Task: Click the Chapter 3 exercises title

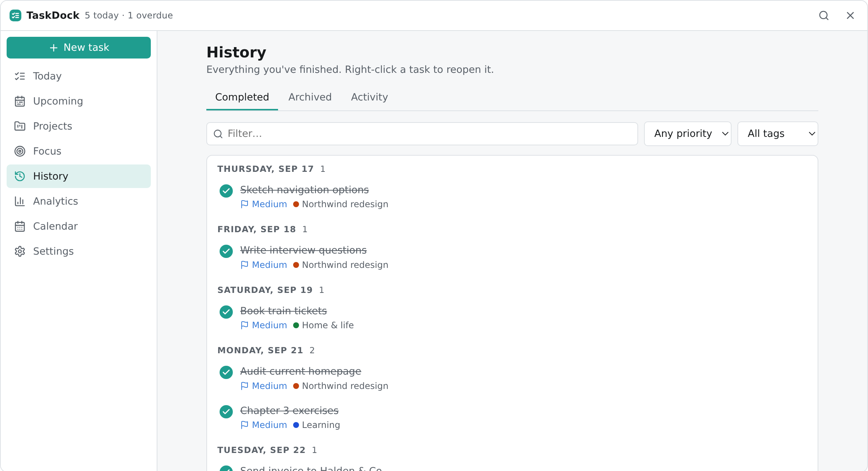Action: pyautogui.click(x=289, y=411)
